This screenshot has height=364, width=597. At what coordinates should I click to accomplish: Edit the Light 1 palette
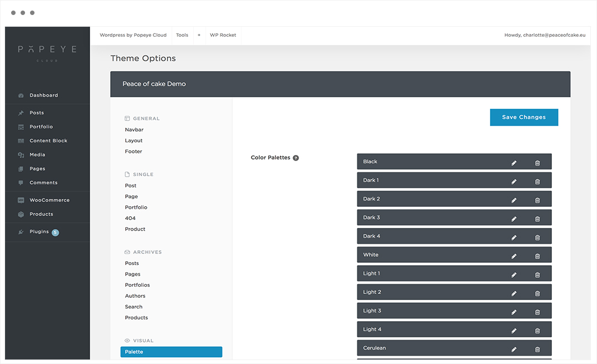[514, 275]
